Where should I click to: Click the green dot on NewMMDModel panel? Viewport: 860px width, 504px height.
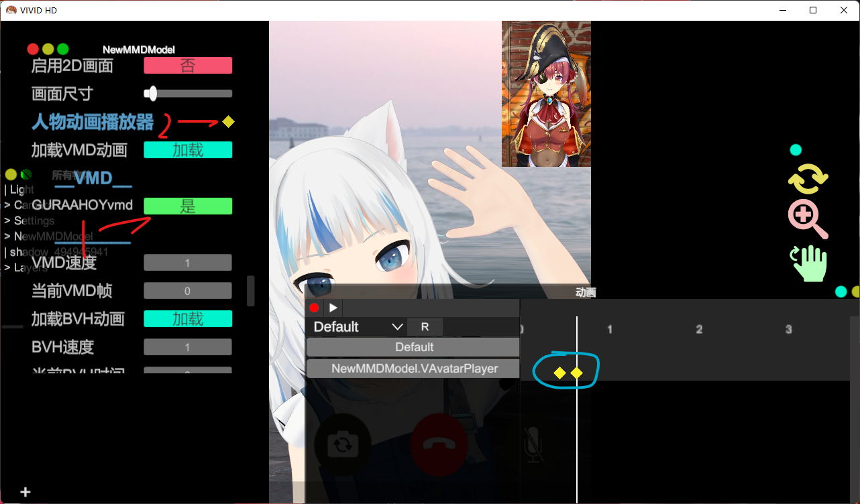[62, 49]
